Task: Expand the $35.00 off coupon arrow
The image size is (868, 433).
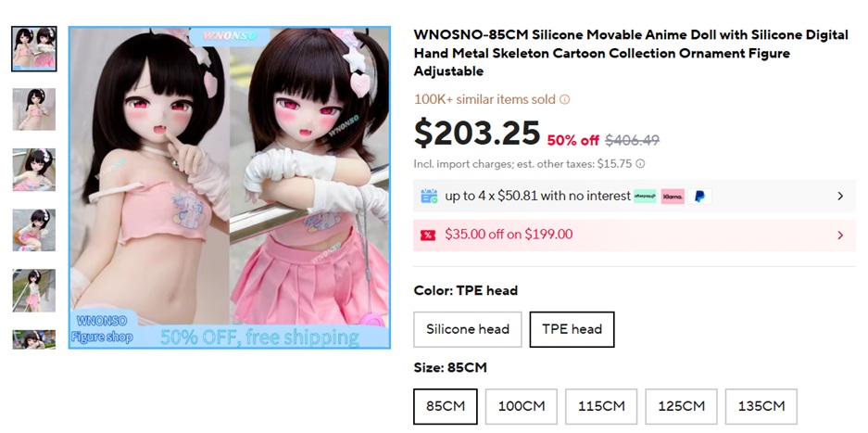Action: point(840,236)
